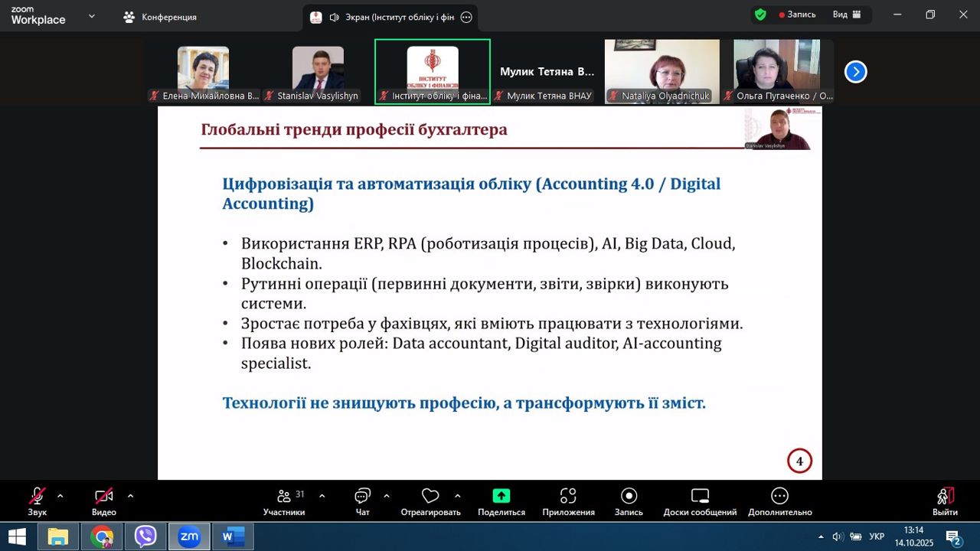
Task: Click the green encryption shield icon
Action: (760, 15)
